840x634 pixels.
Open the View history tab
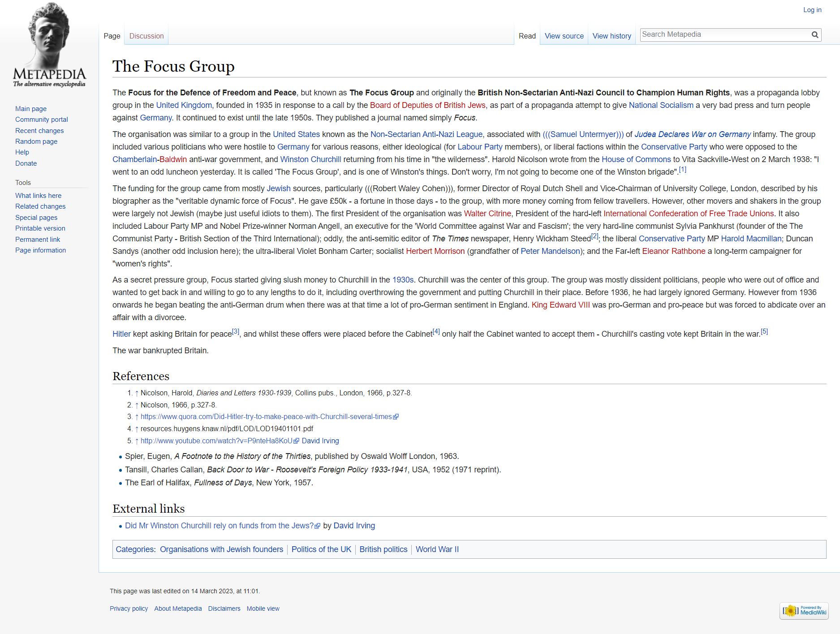612,36
